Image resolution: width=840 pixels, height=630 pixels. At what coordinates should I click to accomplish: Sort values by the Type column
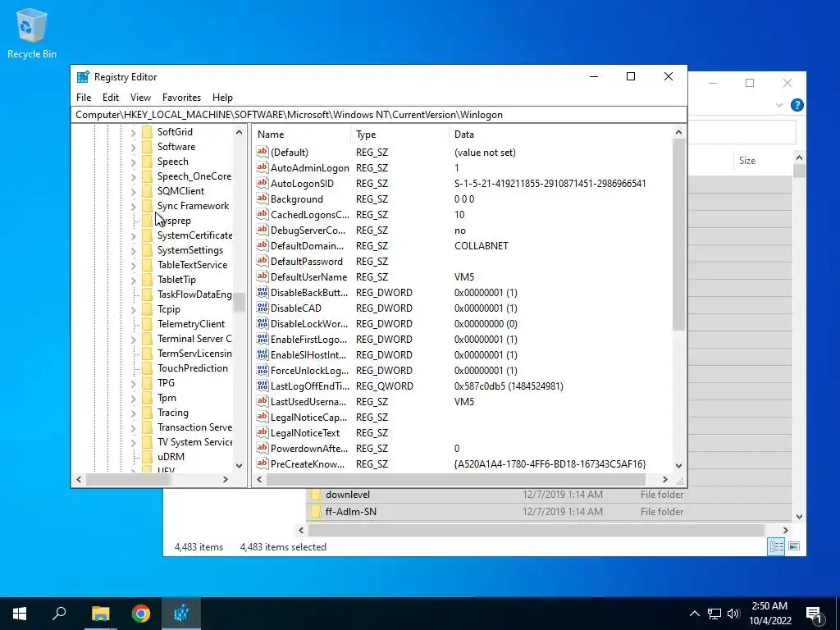click(x=400, y=135)
